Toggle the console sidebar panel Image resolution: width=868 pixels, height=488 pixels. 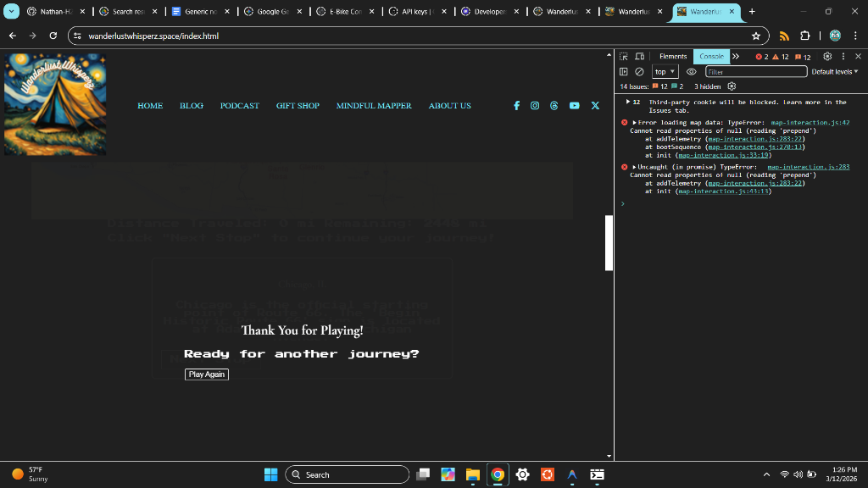click(x=624, y=72)
